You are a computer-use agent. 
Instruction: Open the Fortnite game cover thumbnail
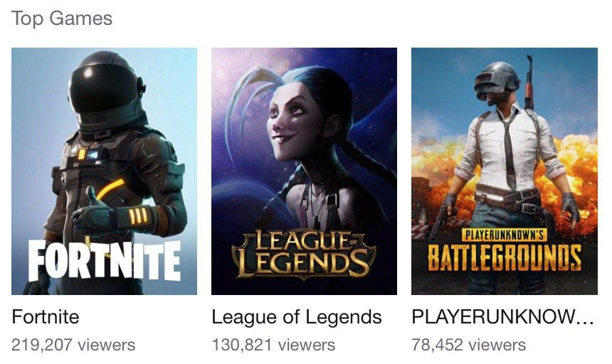[104, 171]
